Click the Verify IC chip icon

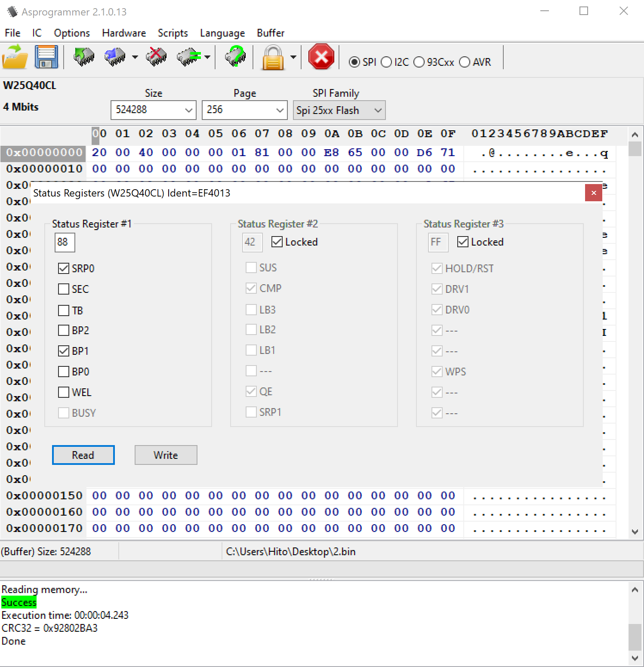click(x=188, y=57)
